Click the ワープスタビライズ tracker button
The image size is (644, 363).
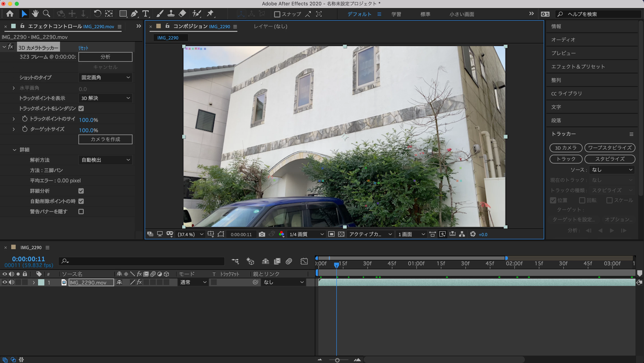point(610,148)
